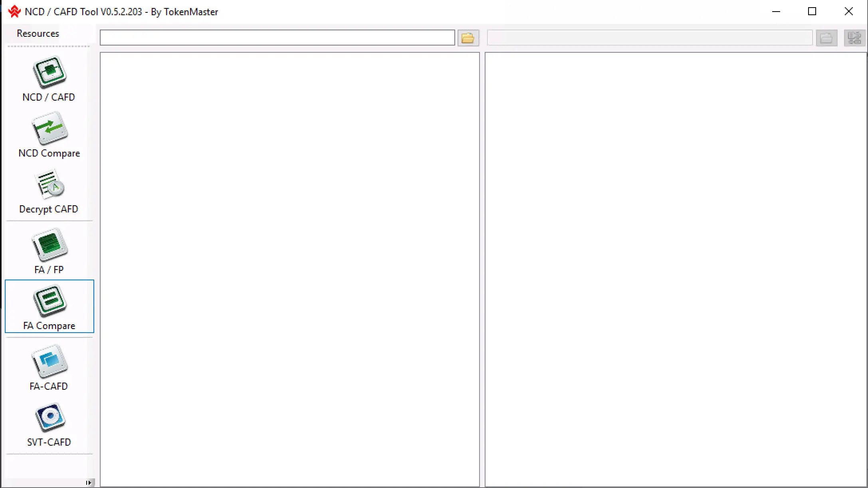
Task: Close the NCD / CAFD Tool window
Action: coord(848,12)
